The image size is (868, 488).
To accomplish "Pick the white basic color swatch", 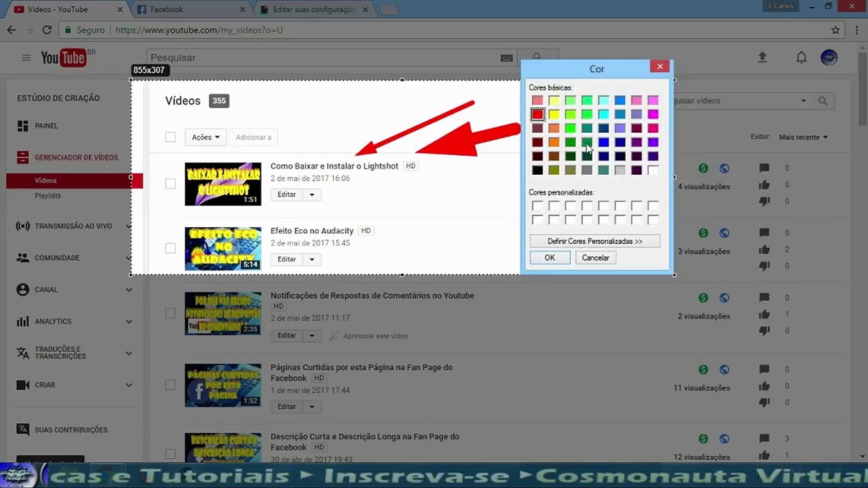I will tap(652, 170).
